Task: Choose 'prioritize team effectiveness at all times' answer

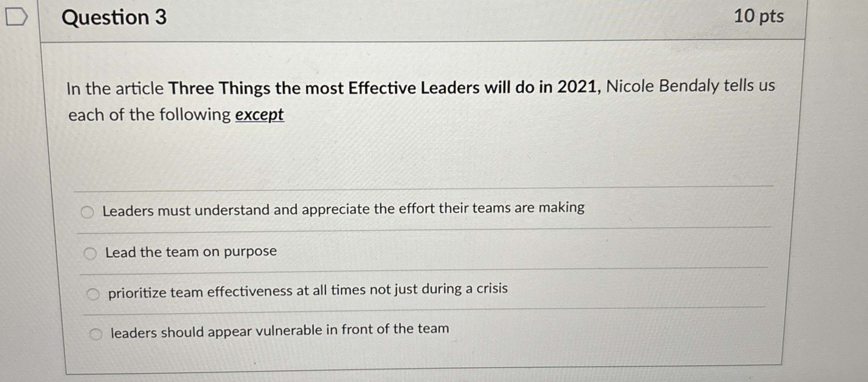Action: point(93,293)
